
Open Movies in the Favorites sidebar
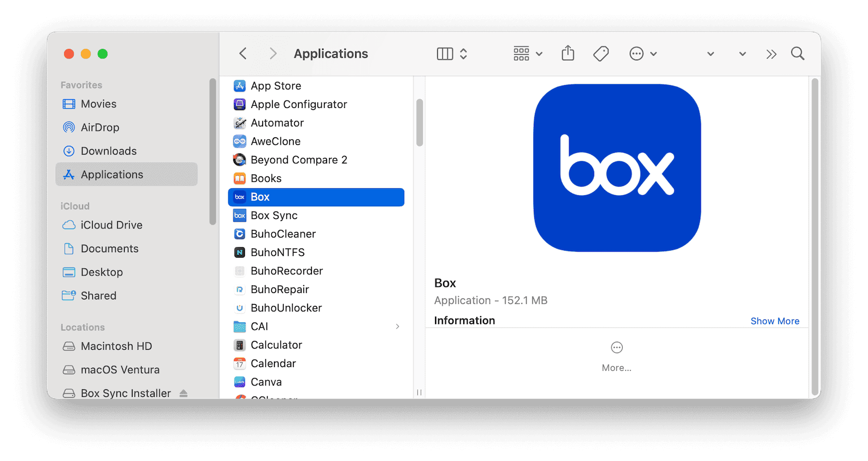126,104
